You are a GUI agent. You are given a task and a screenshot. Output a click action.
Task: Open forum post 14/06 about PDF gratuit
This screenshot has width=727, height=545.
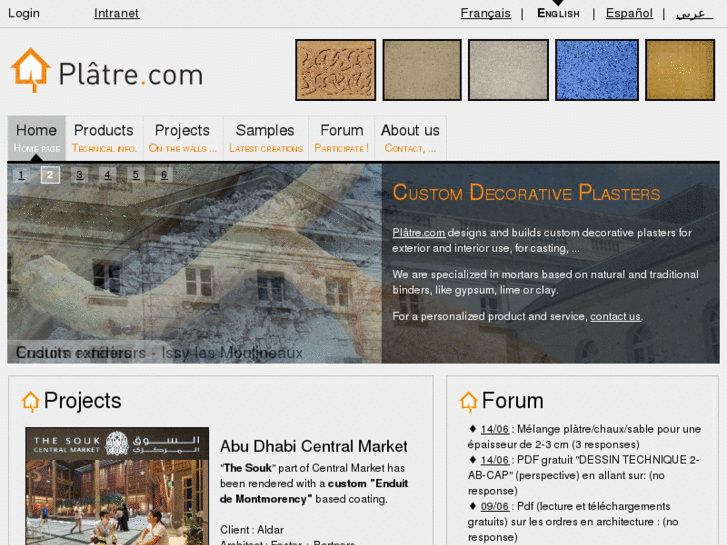tap(495, 460)
